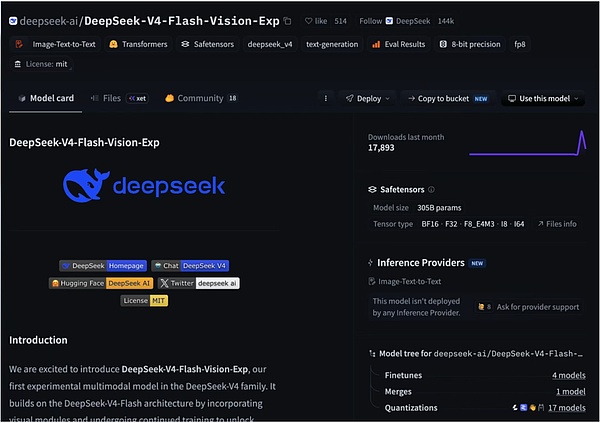
Task: Click the License: mit tag
Action: click(41, 64)
